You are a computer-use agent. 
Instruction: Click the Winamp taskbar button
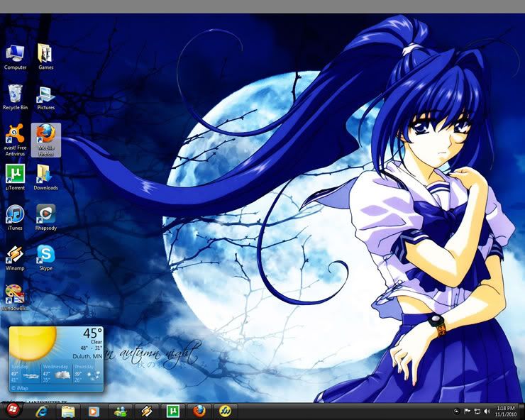click(146, 411)
